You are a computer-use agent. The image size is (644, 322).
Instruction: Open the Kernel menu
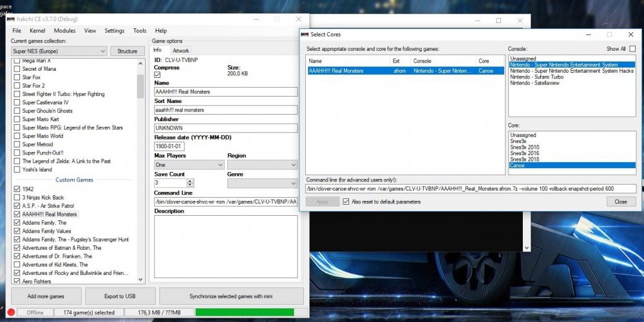point(37,30)
